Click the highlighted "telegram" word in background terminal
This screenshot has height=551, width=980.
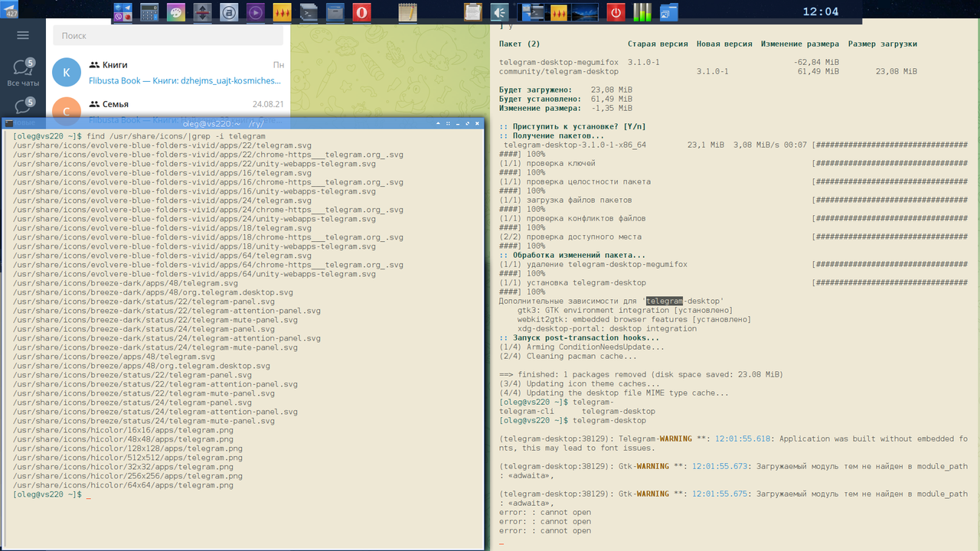point(665,302)
